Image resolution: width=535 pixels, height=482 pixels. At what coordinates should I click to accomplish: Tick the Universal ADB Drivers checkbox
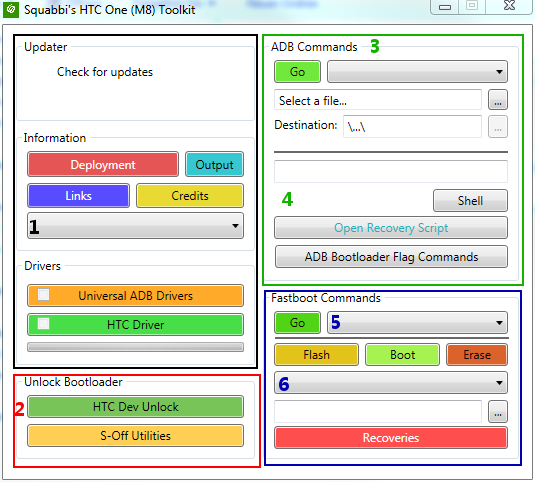click(44, 294)
